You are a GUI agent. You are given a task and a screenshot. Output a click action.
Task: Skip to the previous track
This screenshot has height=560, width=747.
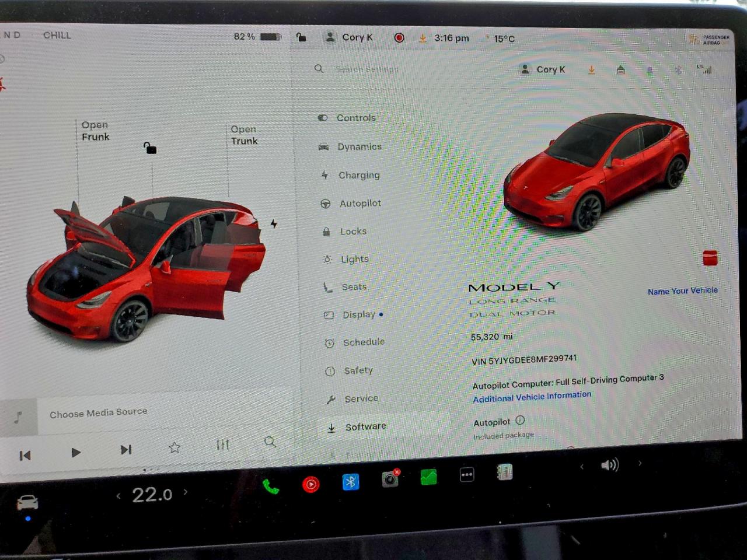(25, 456)
